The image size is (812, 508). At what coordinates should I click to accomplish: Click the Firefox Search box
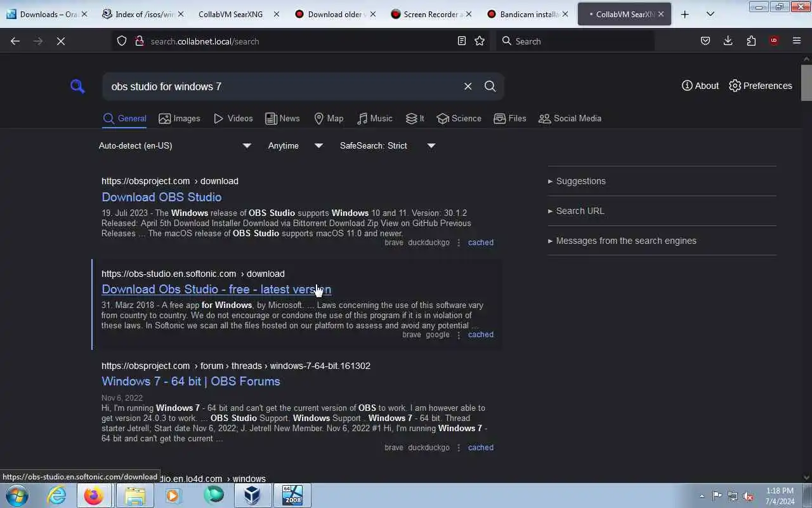pyautogui.click(x=575, y=41)
